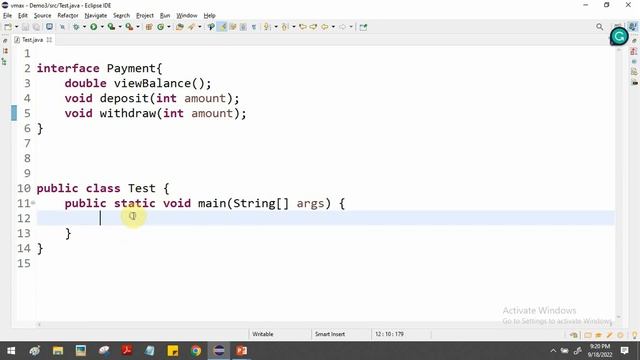The width and height of the screenshot is (640, 360).
Task: Expand the Next Annotation dropdown arrow
Action: [x=276, y=27]
